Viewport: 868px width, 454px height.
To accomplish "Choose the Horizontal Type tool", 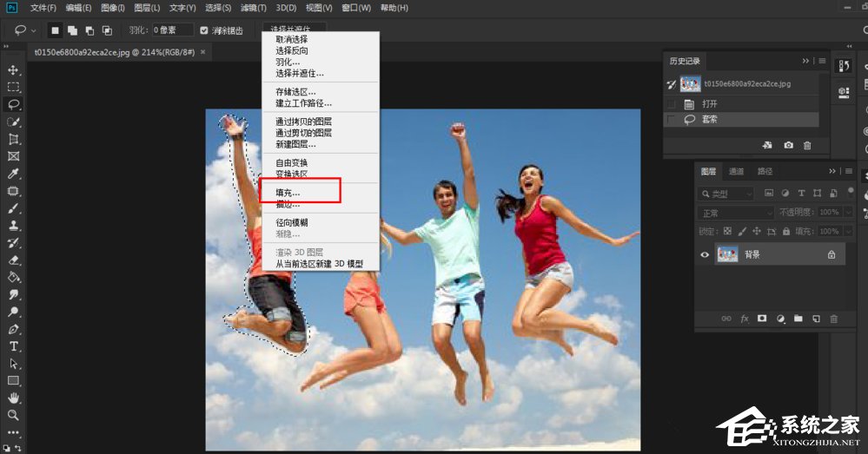I will tap(13, 346).
